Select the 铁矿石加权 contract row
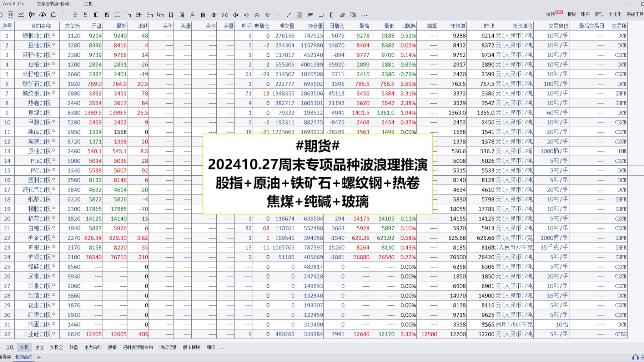Image resolution: width=644 pixels, height=362 pixels. [x=313, y=84]
